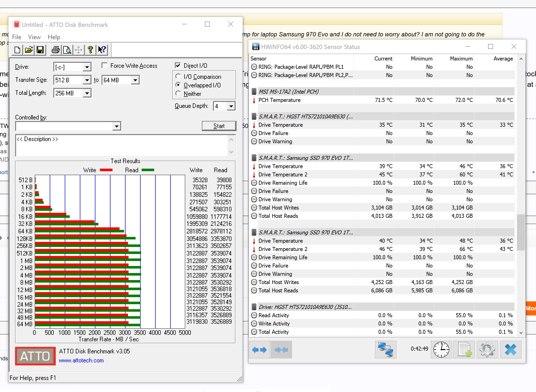Screen dimensions: 536x392
Task: Select the I/O Comparison radio button
Action: pyautogui.click(x=178, y=76)
